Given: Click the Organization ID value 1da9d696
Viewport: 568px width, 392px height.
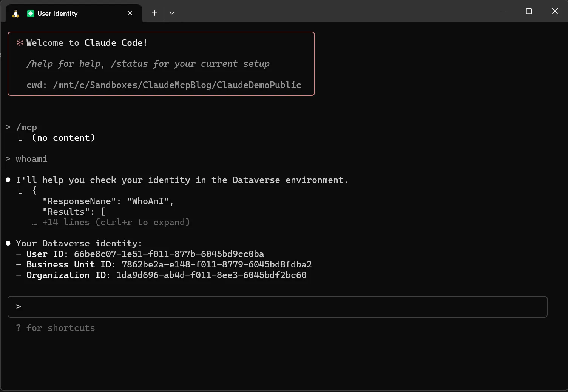Looking at the screenshot, I should tap(211, 275).
